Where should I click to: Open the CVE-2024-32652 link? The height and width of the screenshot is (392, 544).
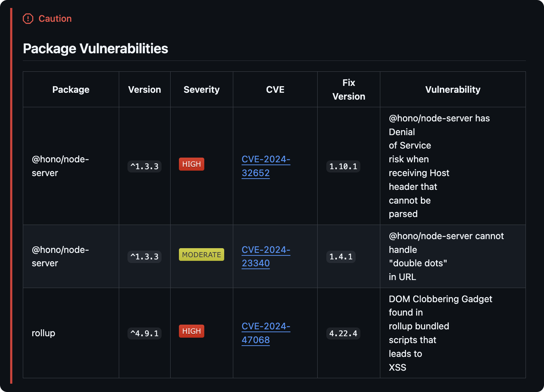[265, 166]
